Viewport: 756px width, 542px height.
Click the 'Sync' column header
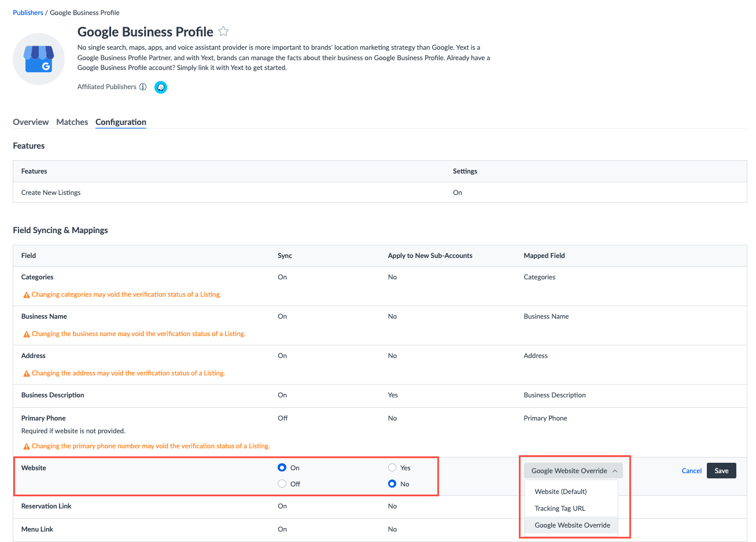(x=285, y=256)
